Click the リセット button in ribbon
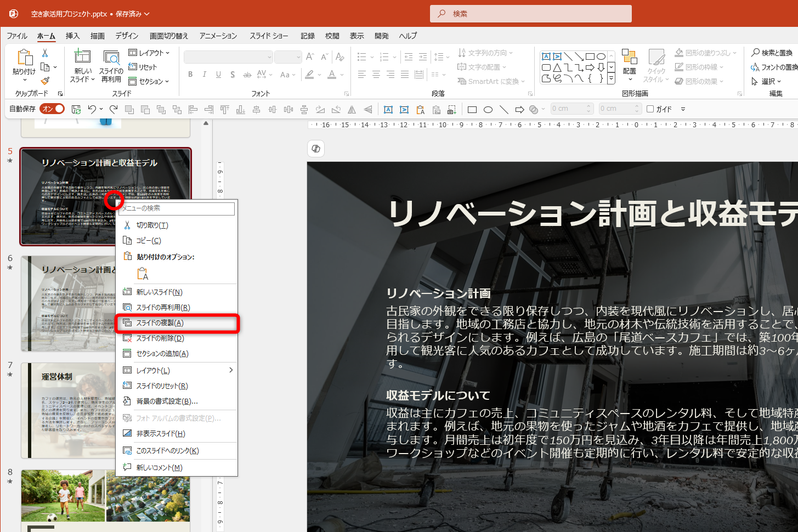Screen dimensions: 798x532 coord(143,67)
